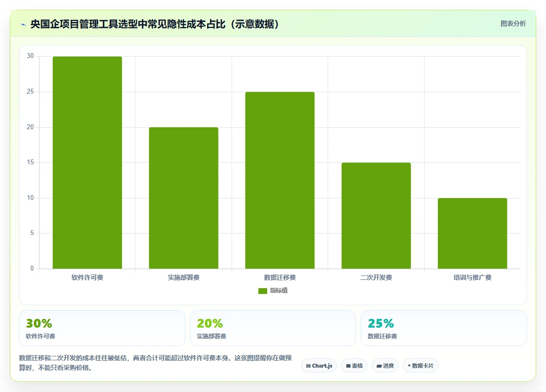
Task: Open the 20% 实施部署费 data card
Action: tap(273, 328)
